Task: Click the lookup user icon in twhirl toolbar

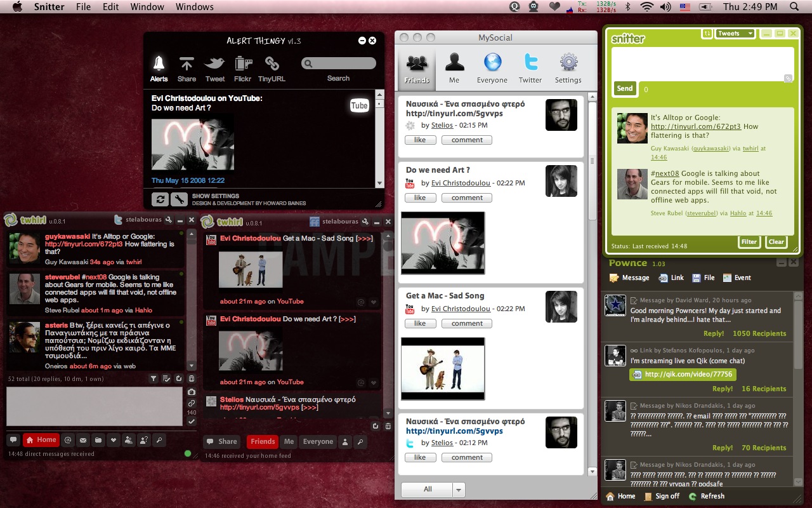Action: point(144,439)
